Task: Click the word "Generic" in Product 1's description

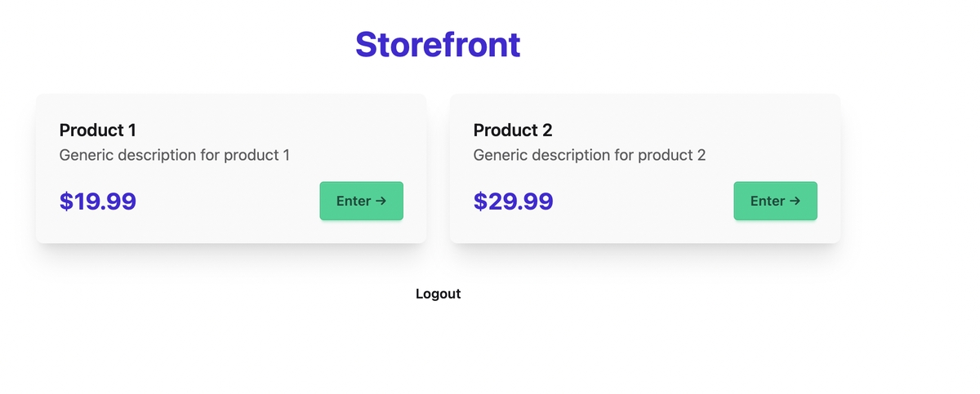Action: pos(86,155)
